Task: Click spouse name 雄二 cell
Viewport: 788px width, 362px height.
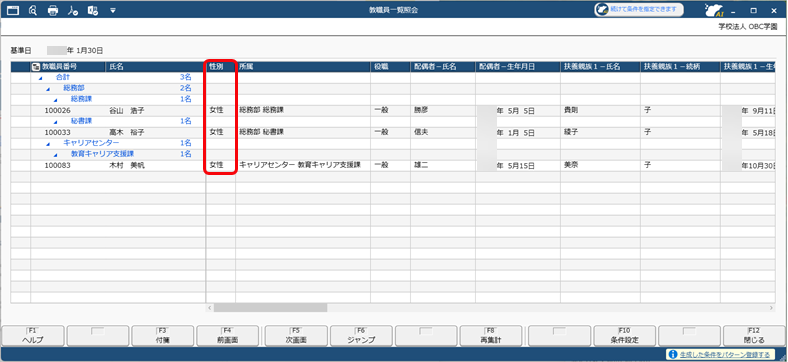Action: (443, 164)
